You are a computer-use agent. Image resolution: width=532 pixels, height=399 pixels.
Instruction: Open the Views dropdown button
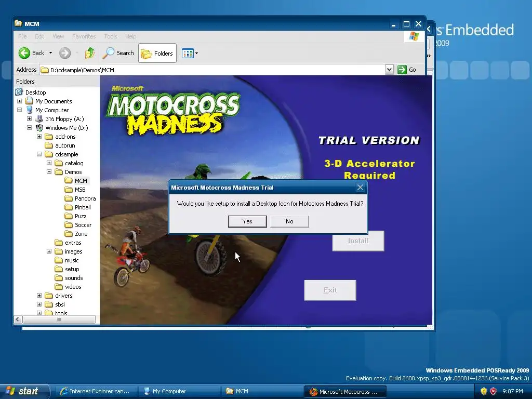(190, 54)
